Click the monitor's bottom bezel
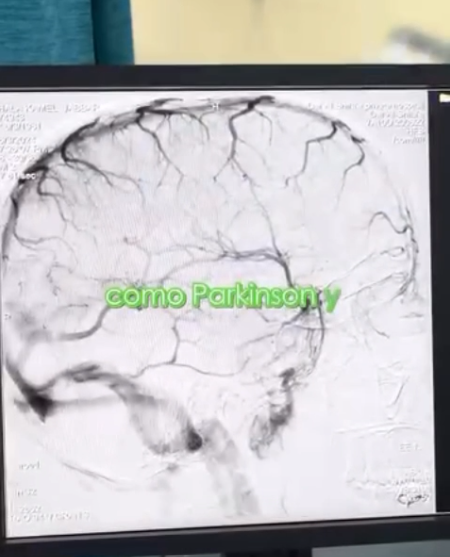Viewport: 450px width, 557px height. click(x=225, y=544)
